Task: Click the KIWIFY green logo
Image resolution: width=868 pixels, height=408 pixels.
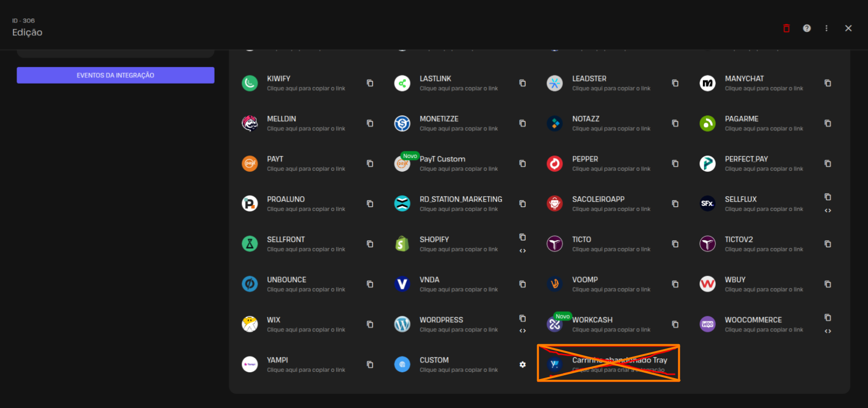Action: [x=250, y=83]
